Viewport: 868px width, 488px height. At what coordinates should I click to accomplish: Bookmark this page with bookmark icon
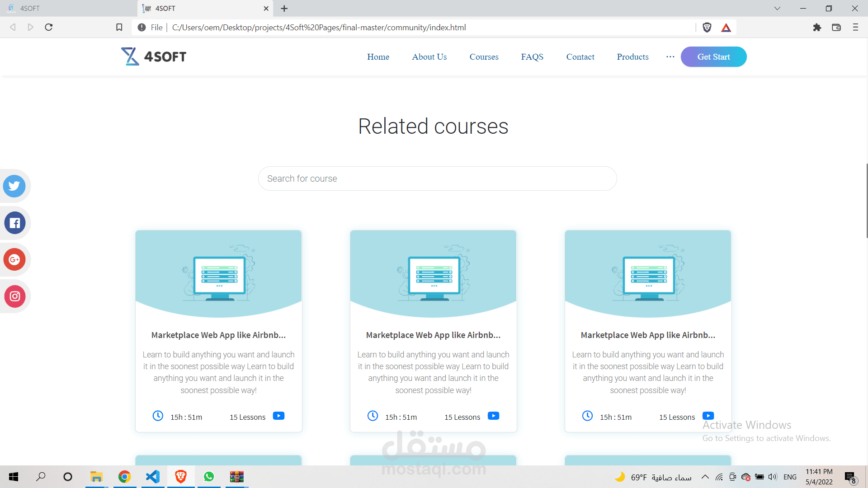tap(119, 28)
